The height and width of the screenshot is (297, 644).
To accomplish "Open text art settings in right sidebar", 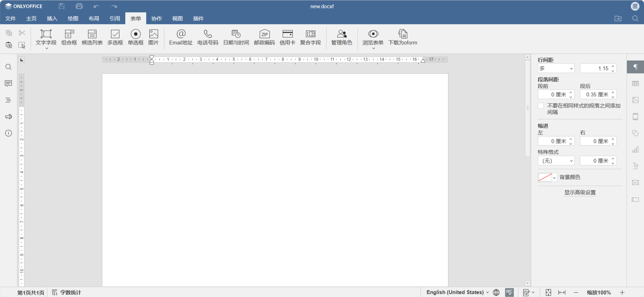I will click(x=635, y=166).
